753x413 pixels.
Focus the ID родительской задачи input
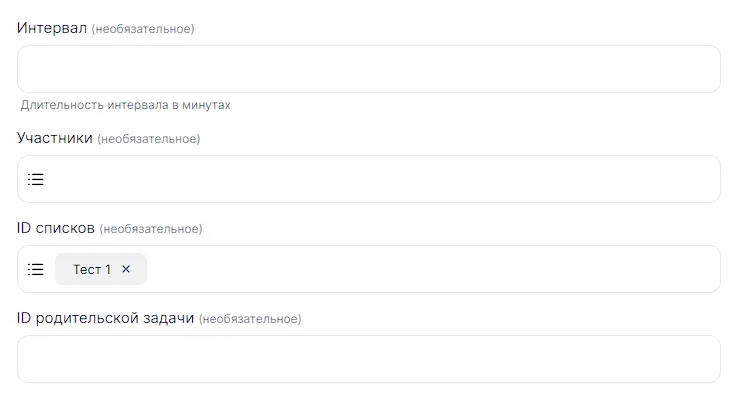368,359
